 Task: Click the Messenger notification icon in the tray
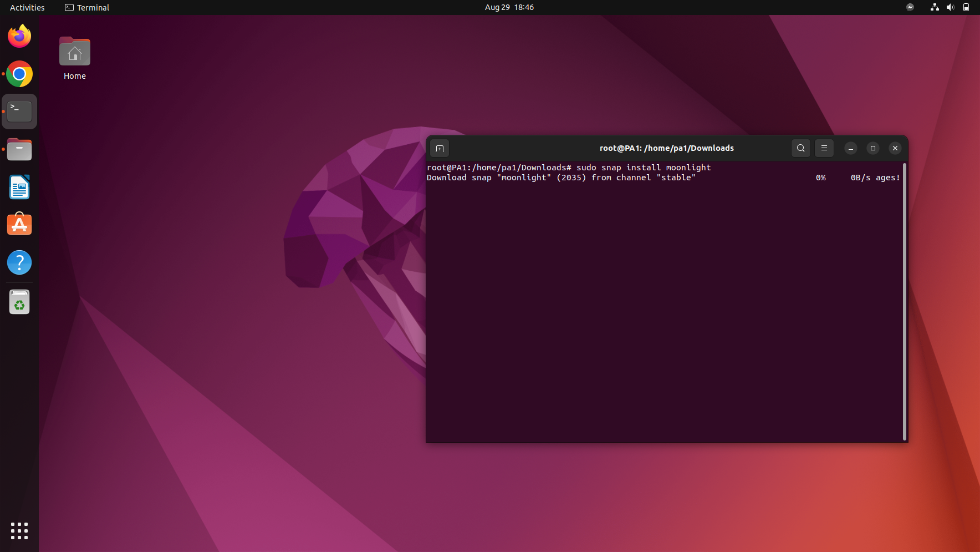[910, 7]
